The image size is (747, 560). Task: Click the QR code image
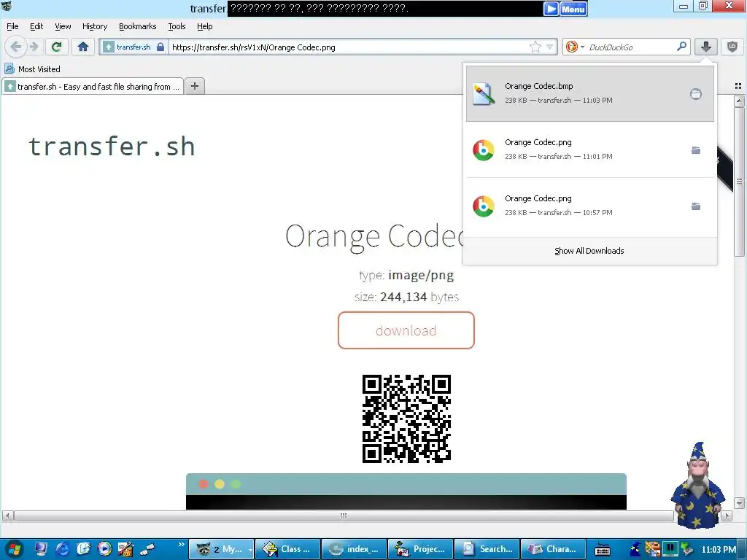[x=406, y=419]
